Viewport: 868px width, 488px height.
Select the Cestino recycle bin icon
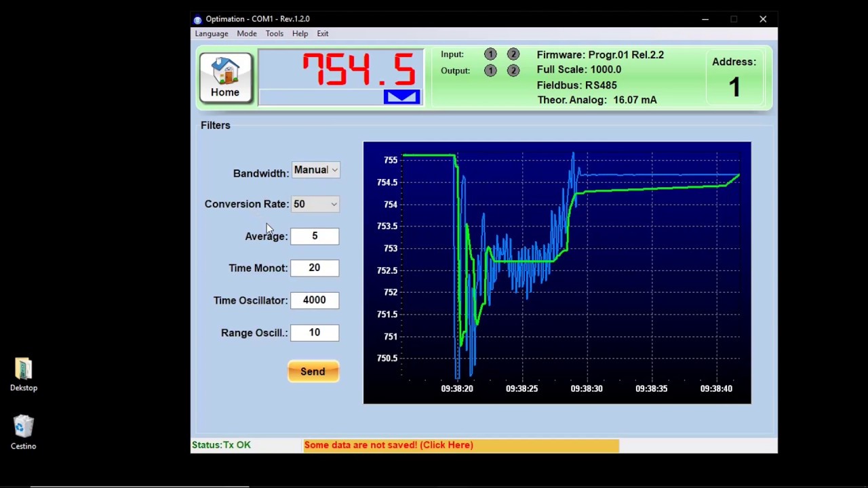pos(23,432)
